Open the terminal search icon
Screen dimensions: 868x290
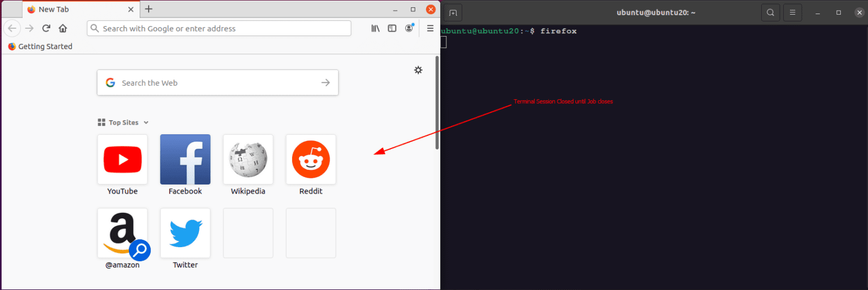coord(770,12)
